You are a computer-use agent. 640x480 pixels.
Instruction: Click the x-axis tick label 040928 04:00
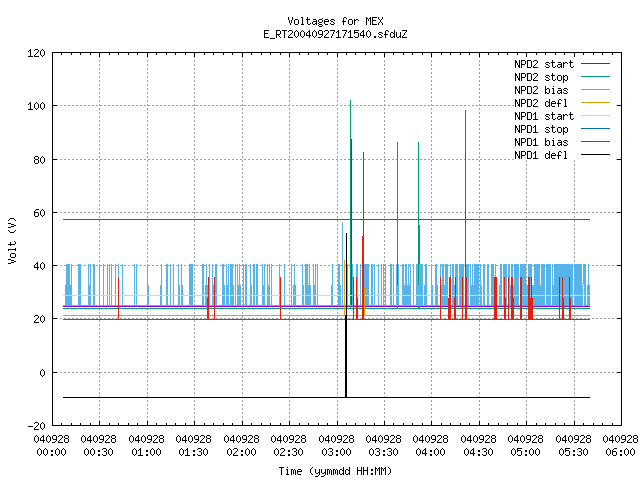coord(431,446)
